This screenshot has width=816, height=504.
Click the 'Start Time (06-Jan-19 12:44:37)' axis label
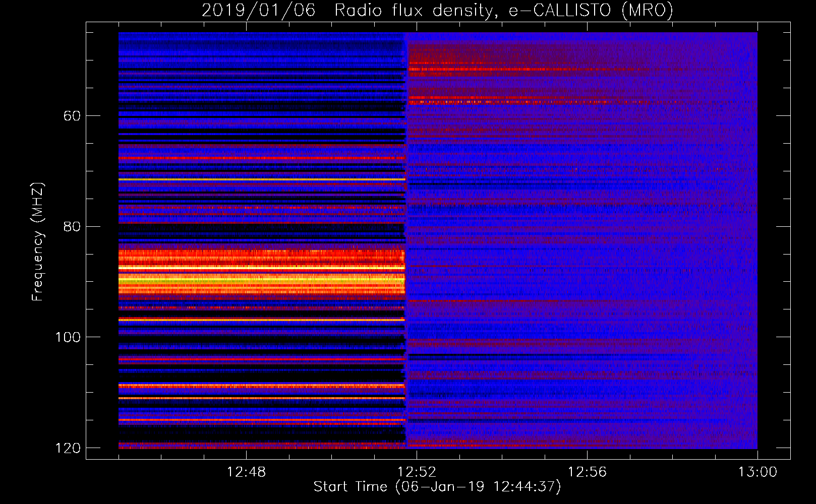(437, 487)
